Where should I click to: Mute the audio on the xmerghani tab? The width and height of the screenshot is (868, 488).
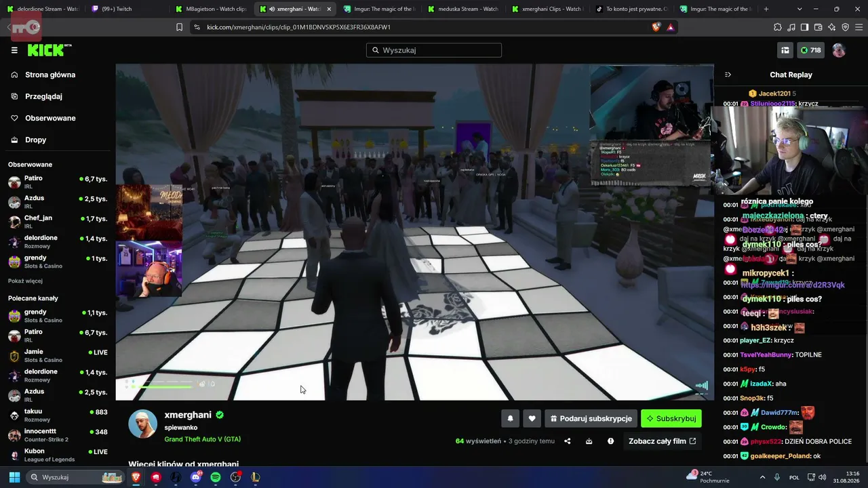(271, 9)
